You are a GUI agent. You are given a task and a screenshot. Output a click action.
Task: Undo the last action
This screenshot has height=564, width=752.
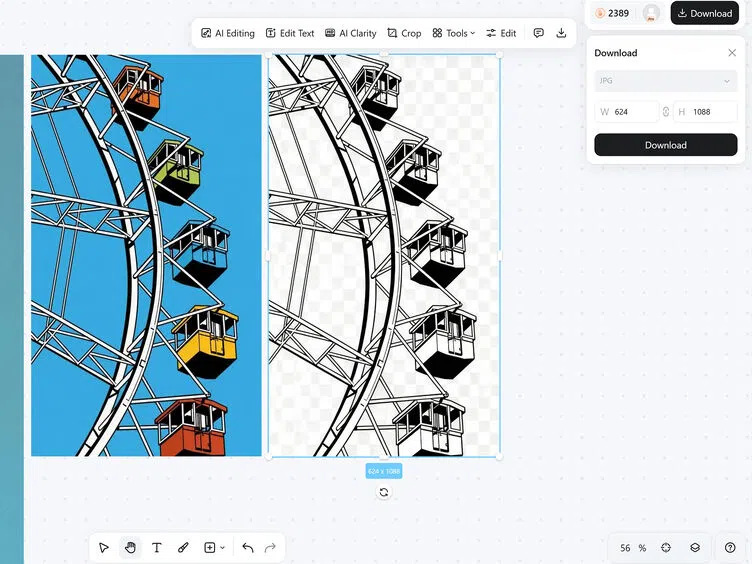pyautogui.click(x=247, y=547)
